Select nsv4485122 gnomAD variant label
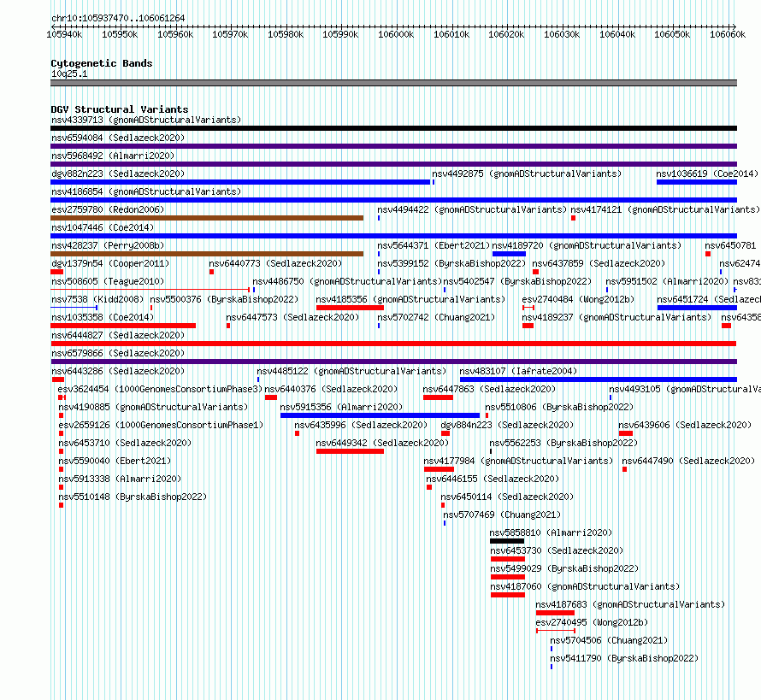 pyautogui.click(x=351, y=371)
